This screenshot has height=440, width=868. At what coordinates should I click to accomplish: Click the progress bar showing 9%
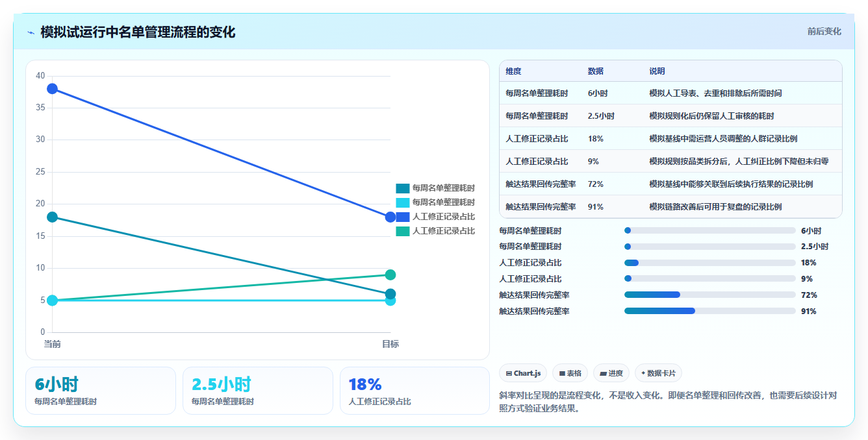click(x=709, y=278)
